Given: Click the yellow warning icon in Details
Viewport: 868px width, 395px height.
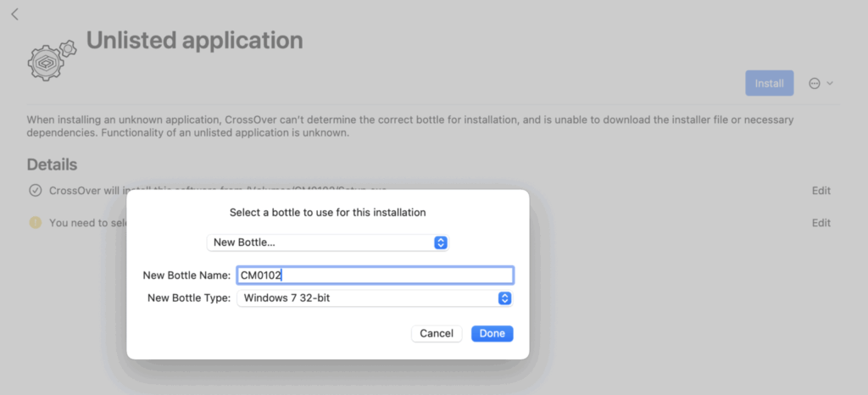Looking at the screenshot, I should pos(35,223).
